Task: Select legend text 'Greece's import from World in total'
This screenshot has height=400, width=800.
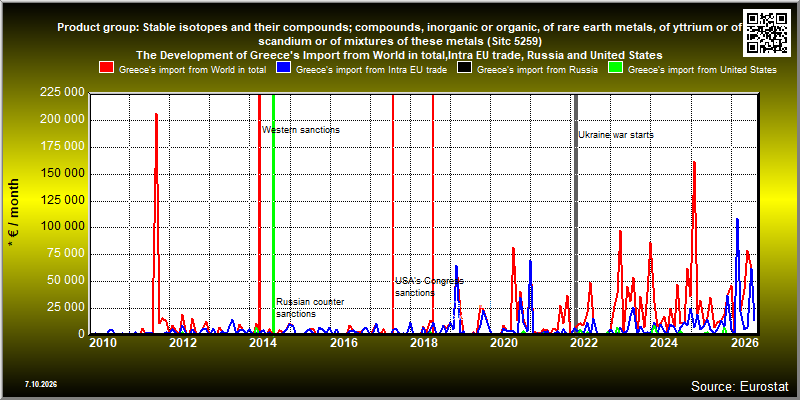Action: (192, 70)
